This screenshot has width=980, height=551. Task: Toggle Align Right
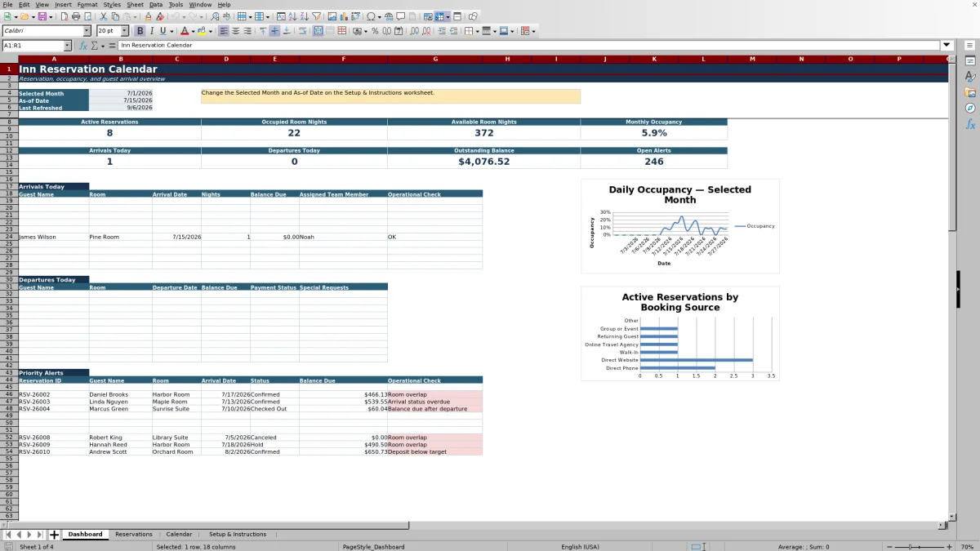coord(247,31)
